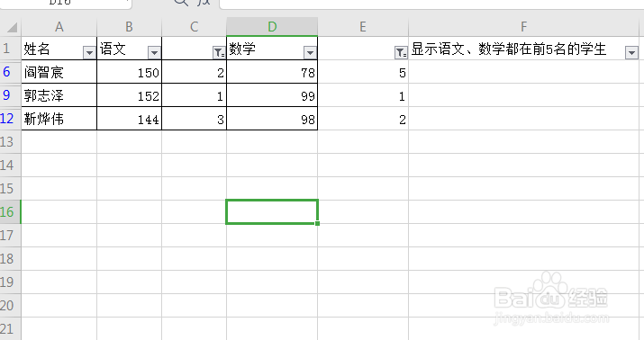Click rank value 3 in column C
This screenshot has height=340, width=644.
194,119
